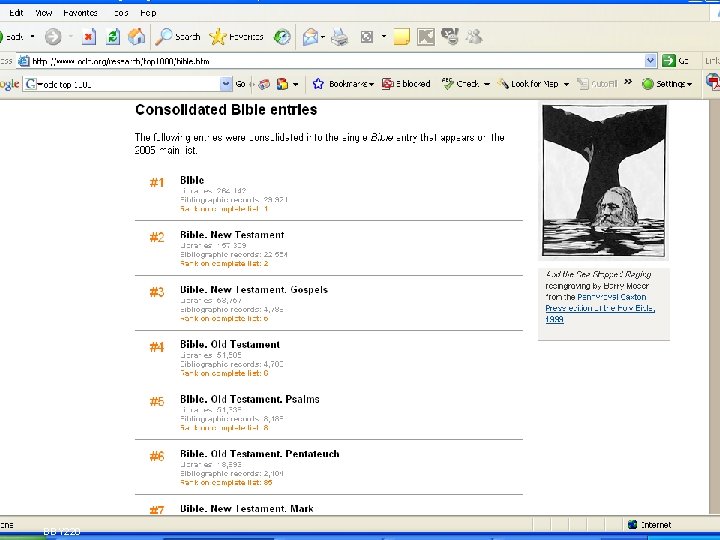Click the Stop loading icon

89,37
